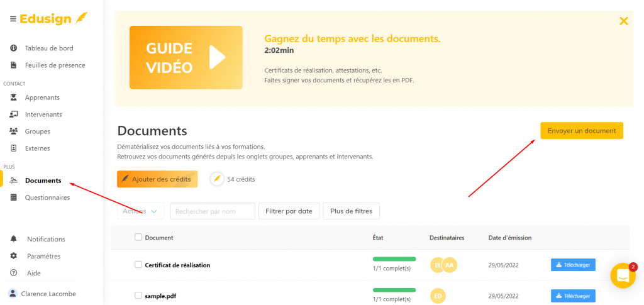Click Ajouter des crédits button

point(157,179)
